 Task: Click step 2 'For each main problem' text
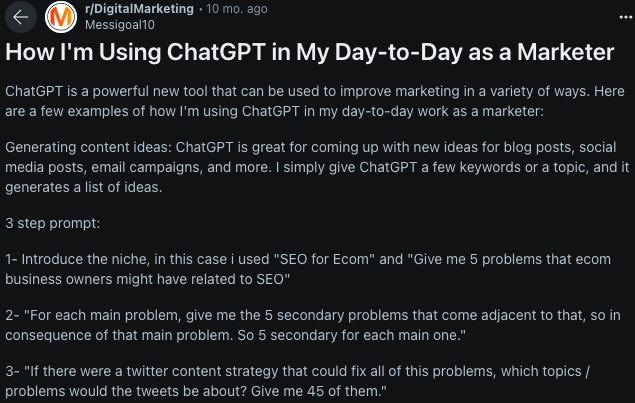coord(313,325)
